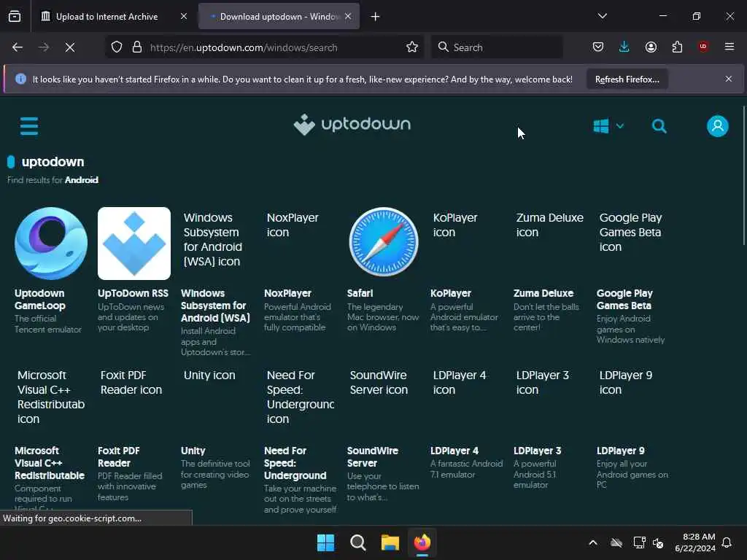
Task: Open the Firefox application menu
Action: (x=729, y=47)
